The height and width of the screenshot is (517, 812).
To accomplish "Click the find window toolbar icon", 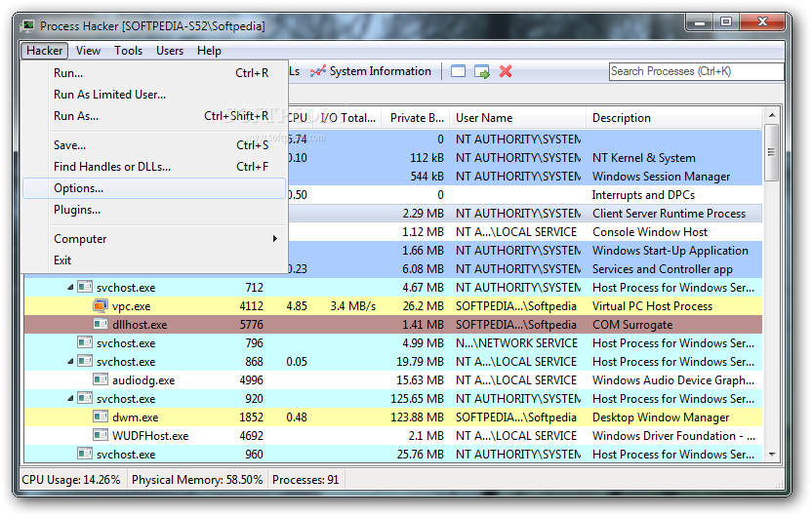I will 459,71.
